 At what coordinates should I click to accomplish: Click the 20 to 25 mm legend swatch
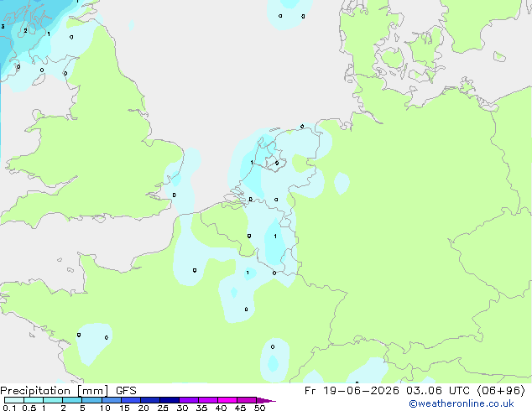pyautogui.click(x=149, y=400)
